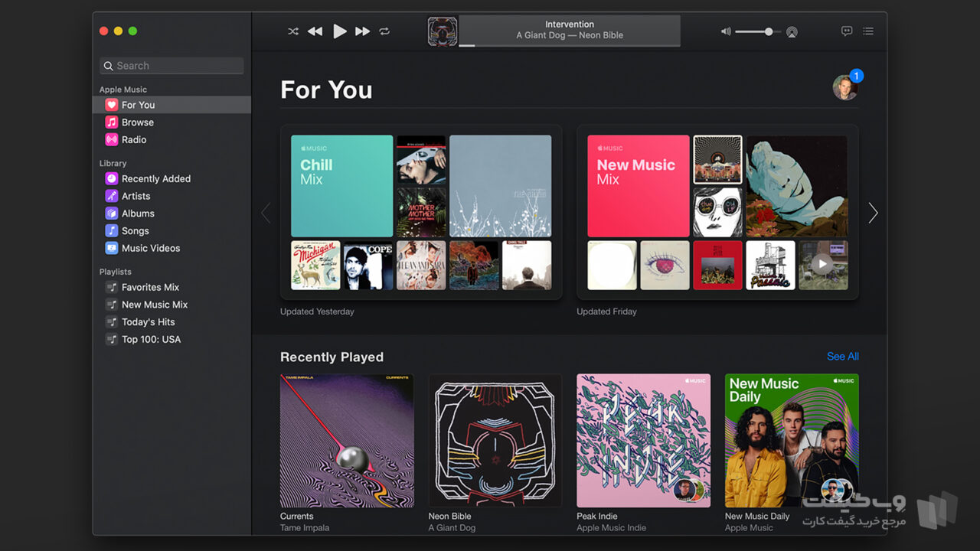This screenshot has width=980, height=551.
Task: Click the Updated Friday caption
Action: click(607, 311)
